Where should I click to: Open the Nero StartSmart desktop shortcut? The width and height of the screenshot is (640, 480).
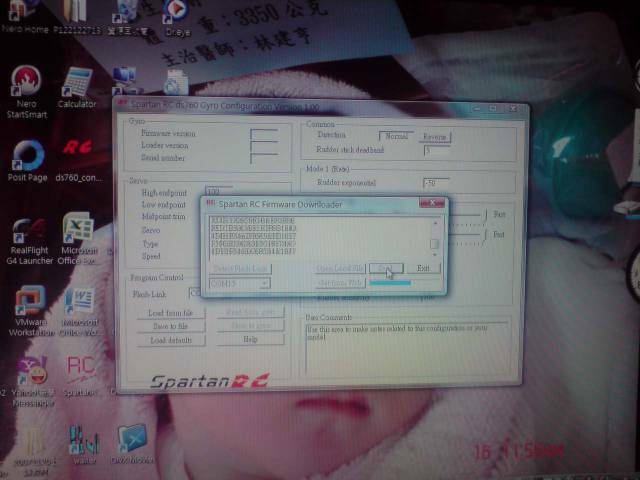(27, 92)
